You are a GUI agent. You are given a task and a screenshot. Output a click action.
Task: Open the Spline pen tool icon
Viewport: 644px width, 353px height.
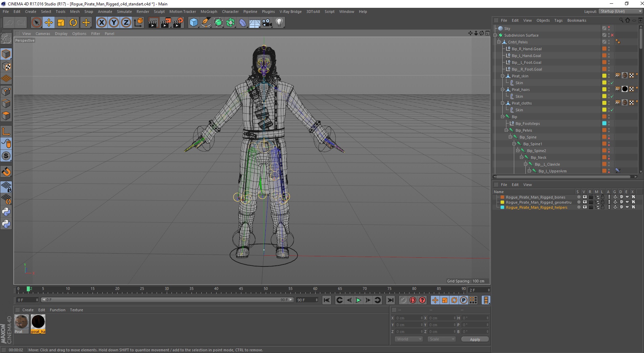(206, 23)
